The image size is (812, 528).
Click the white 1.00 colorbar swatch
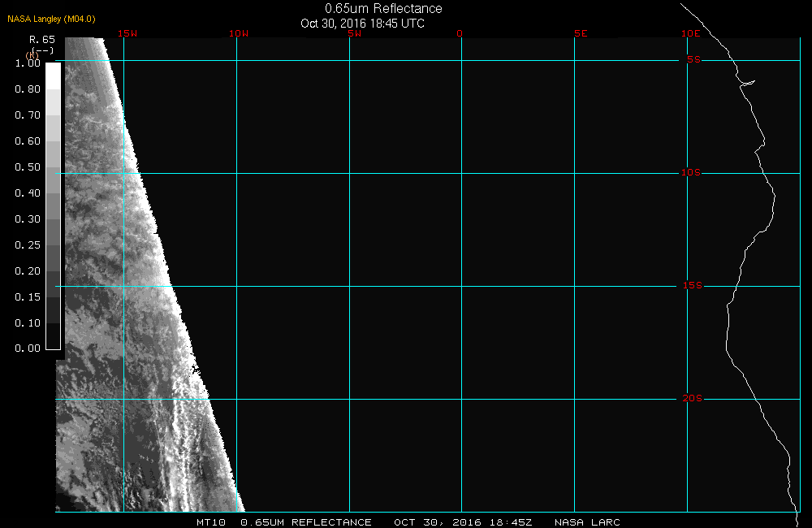[52, 75]
